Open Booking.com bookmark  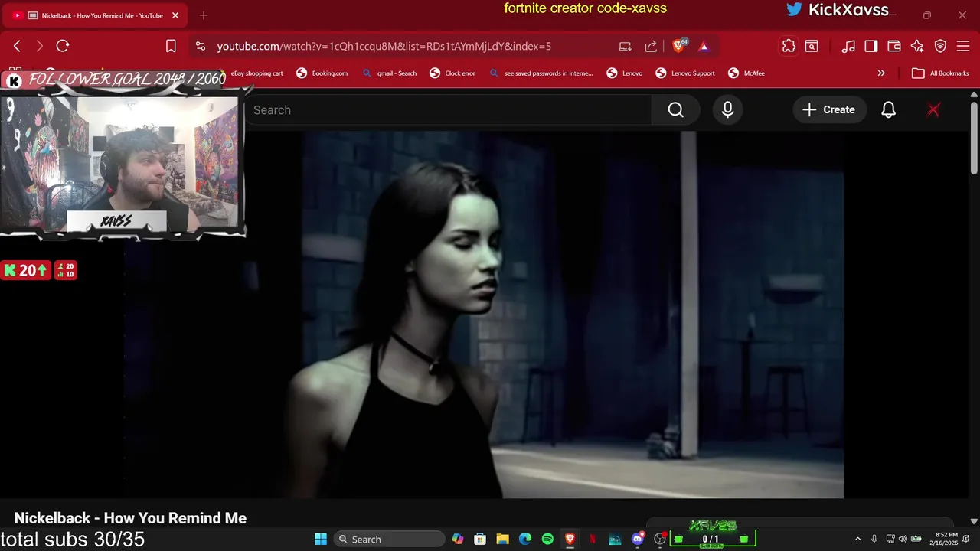(x=322, y=73)
